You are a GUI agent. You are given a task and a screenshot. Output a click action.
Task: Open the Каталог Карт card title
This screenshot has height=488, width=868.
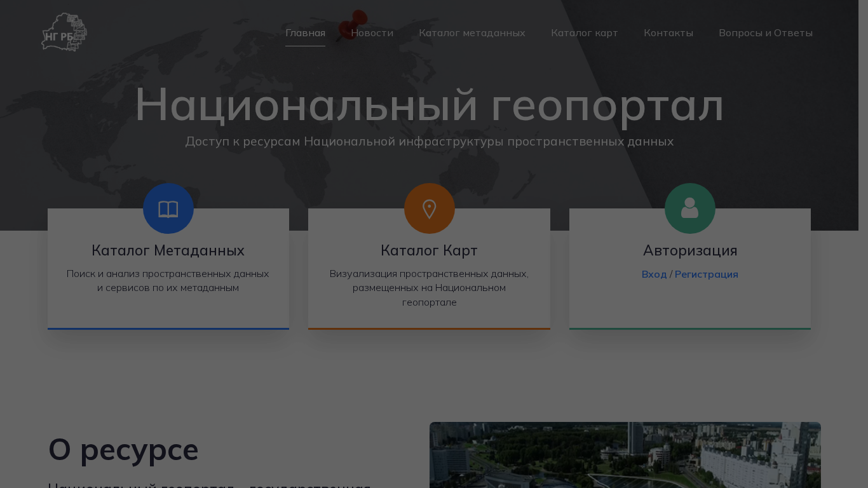pos(430,250)
